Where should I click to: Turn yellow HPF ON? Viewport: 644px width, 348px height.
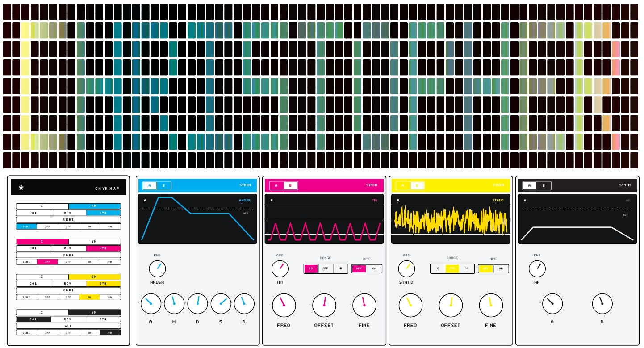[501, 269]
